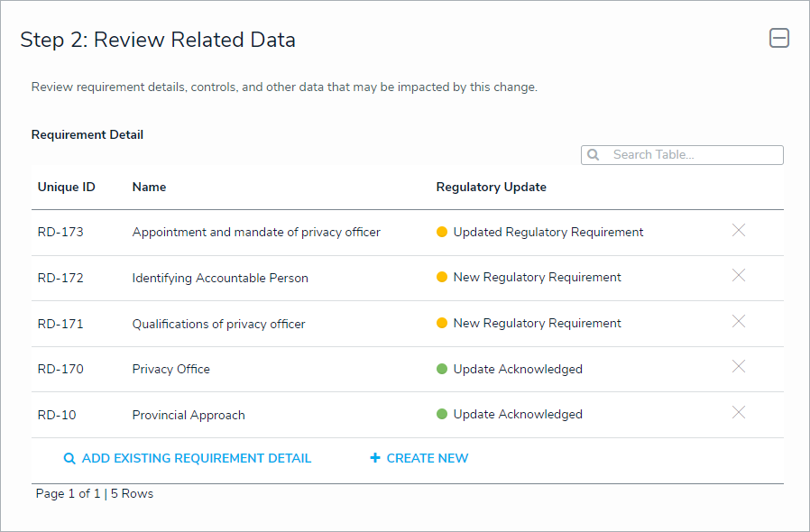Remove Provincial Approach row with X icon
The width and height of the screenshot is (810, 532).
[739, 413]
